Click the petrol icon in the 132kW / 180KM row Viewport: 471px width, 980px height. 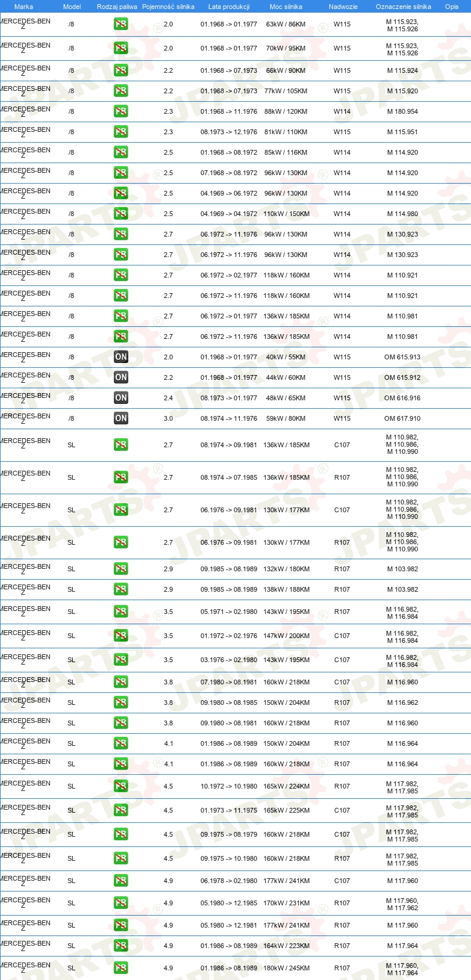(121, 569)
